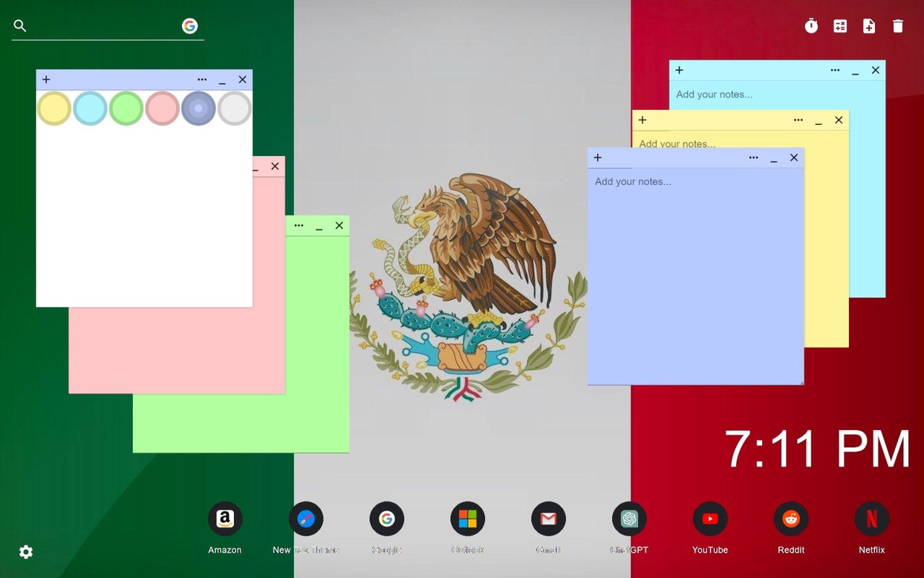Minimize the yellow sticky note
This screenshot has width=924, height=578.
819,121
